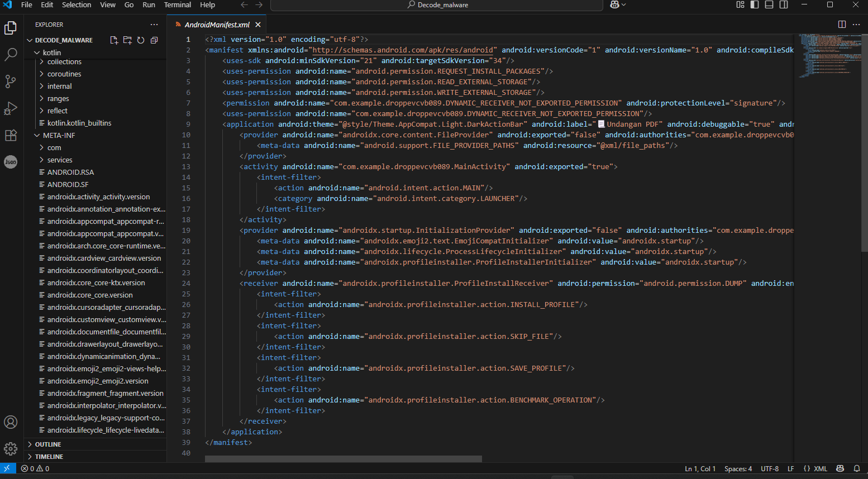Expand the OUTLINE section

pyautogui.click(x=48, y=444)
